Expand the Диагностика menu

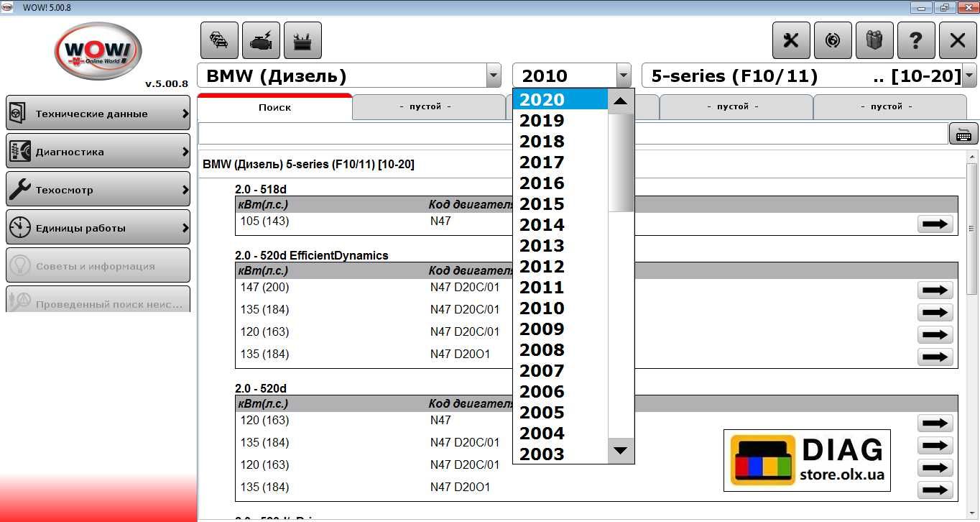point(98,152)
